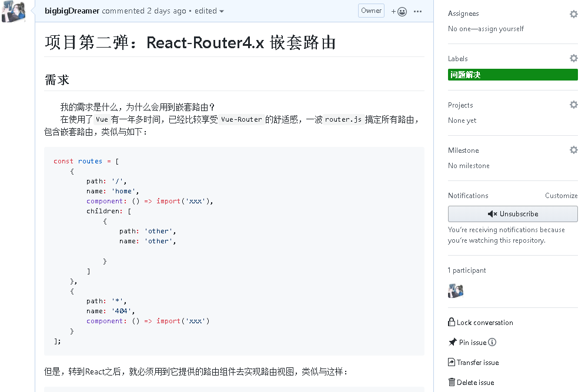Click the Milestone gear icon
This screenshot has height=392, width=585.
coord(573,150)
